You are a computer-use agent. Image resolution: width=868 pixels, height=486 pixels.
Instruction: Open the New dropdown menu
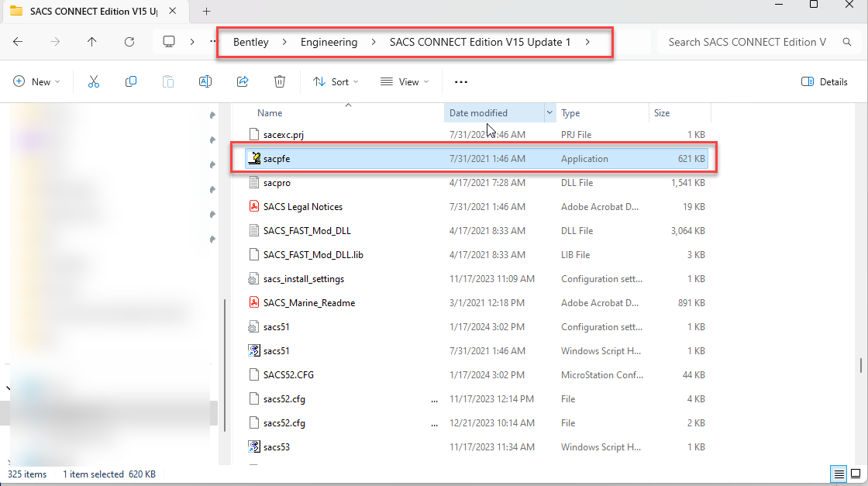[x=36, y=82]
